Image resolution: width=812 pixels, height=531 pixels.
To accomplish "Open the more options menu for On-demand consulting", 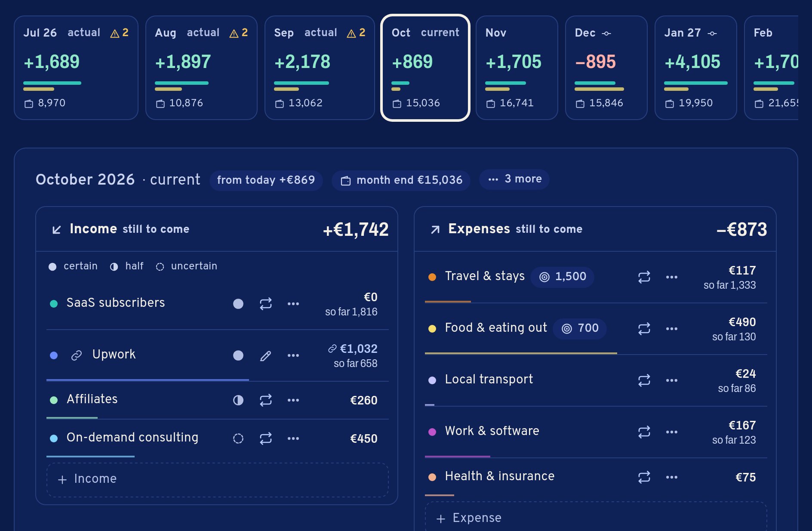I will [x=293, y=438].
